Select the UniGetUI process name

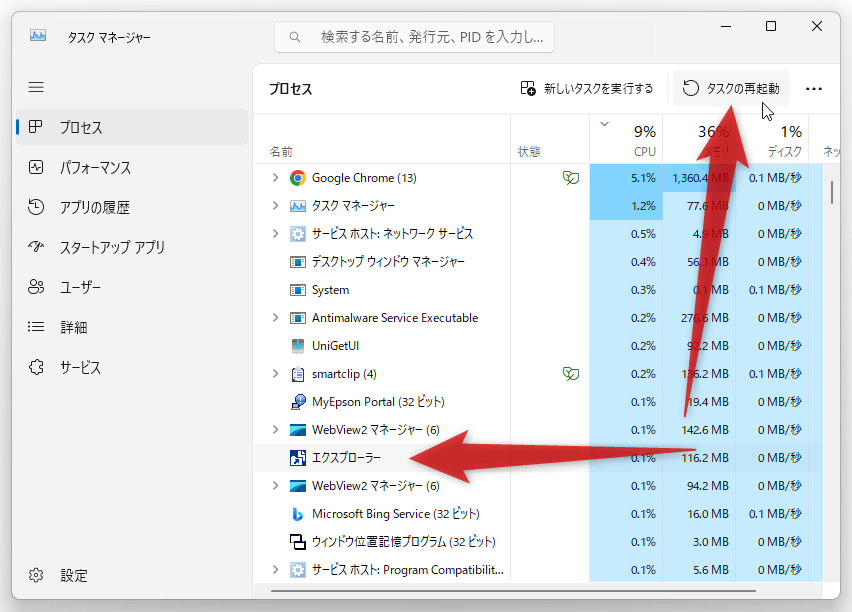[x=335, y=346]
